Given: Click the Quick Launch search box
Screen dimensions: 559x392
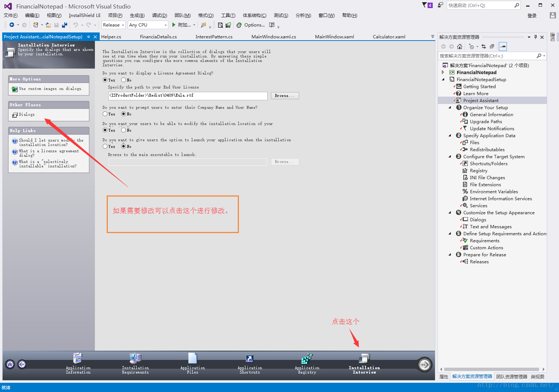Looking at the screenshot, I should coord(484,5).
